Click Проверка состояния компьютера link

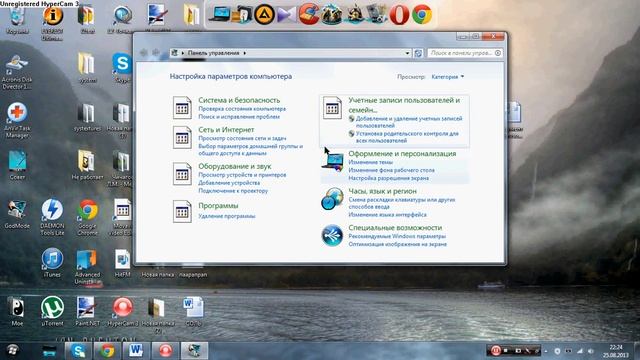click(242, 109)
